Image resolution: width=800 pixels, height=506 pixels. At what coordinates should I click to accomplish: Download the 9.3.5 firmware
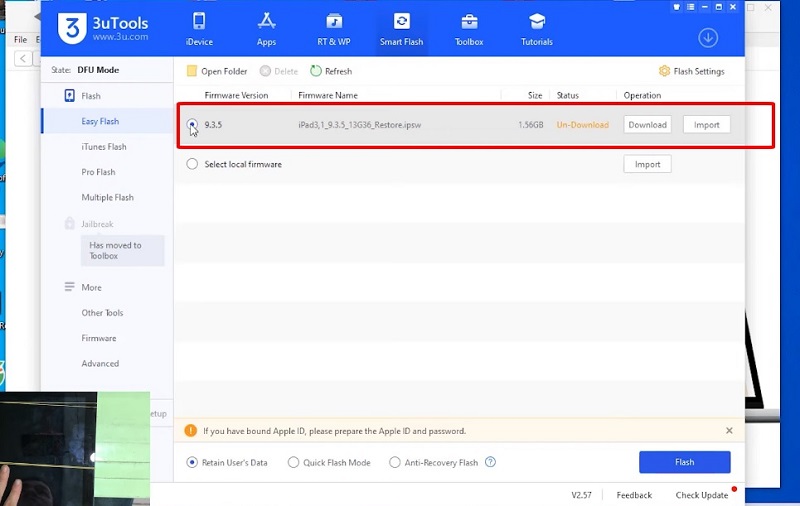(647, 125)
